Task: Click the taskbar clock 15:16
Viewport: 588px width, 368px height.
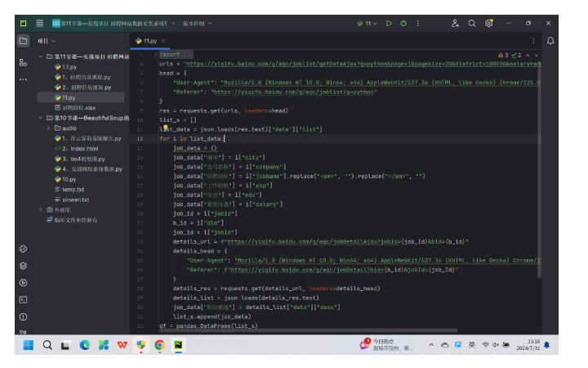Action: [x=528, y=345]
